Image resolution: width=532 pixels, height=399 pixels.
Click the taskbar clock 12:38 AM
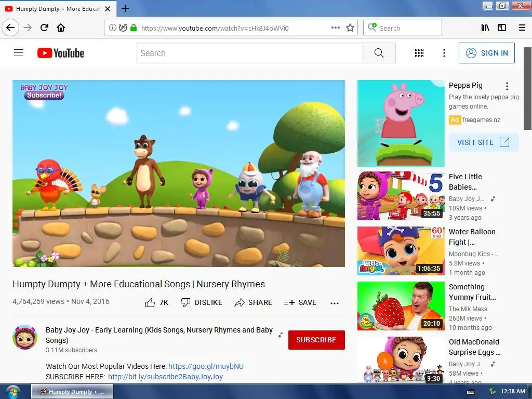513,391
